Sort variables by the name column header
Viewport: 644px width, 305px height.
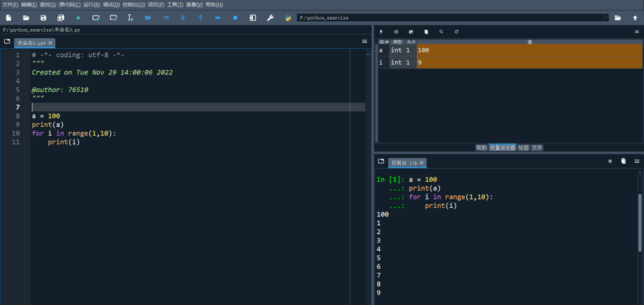(x=383, y=42)
